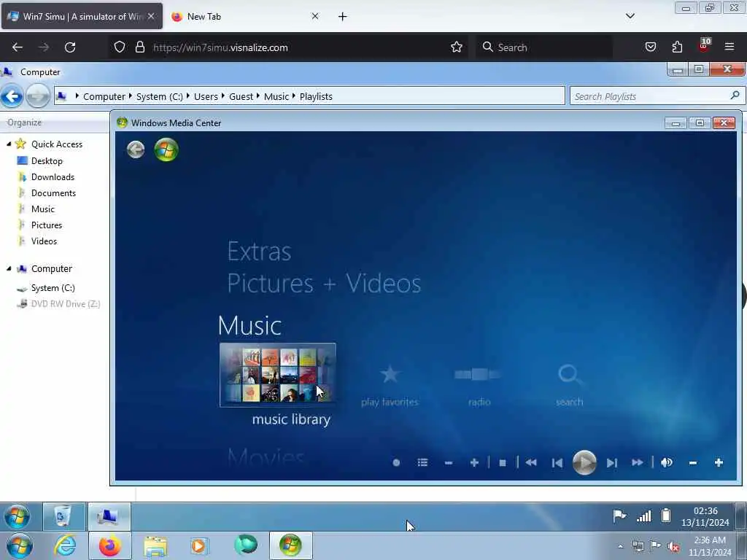Image resolution: width=747 pixels, height=560 pixels.
Task: Select play favorites in Media Center
Action: click(x=390, y=386)
